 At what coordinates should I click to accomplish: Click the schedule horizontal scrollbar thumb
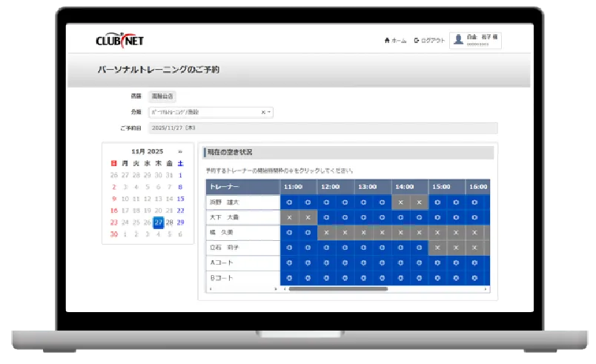338,289
